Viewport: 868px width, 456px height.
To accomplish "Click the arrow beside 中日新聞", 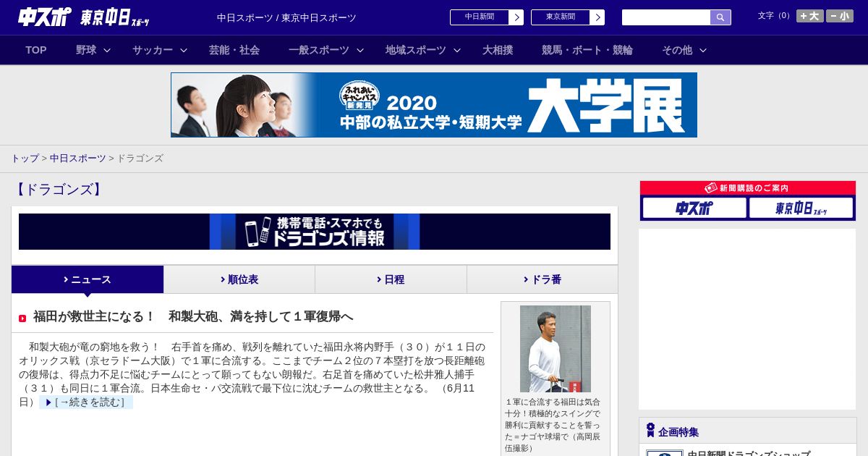I will tap(516, 17).
